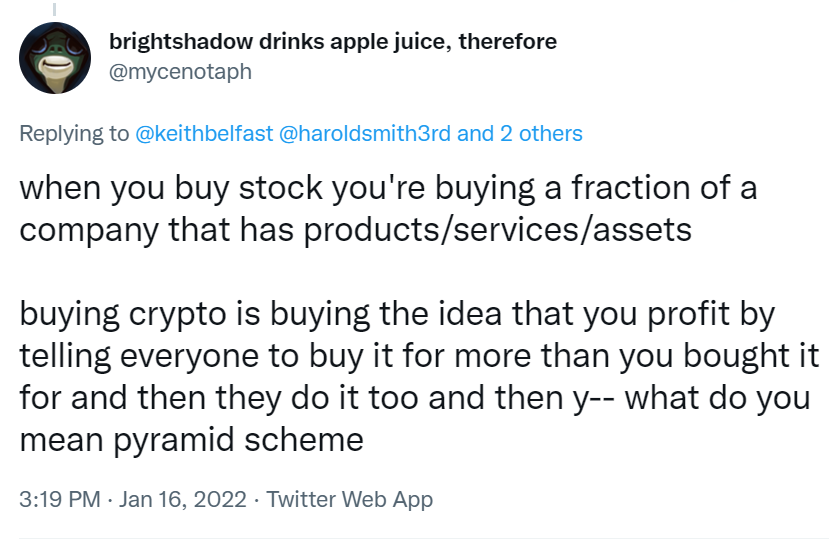Click the "Replying to" label

tap(74, 134)
